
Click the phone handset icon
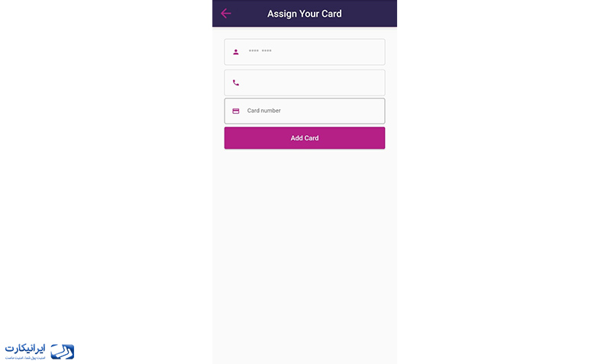236,82
